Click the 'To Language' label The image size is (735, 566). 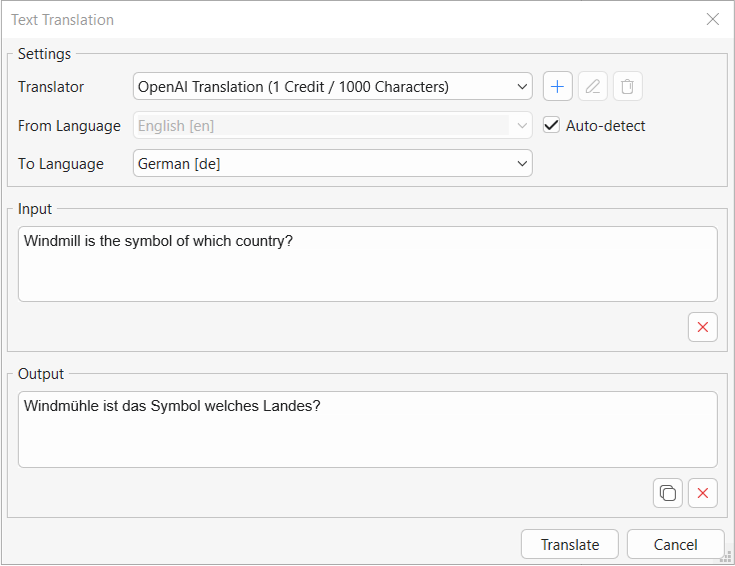61,164
